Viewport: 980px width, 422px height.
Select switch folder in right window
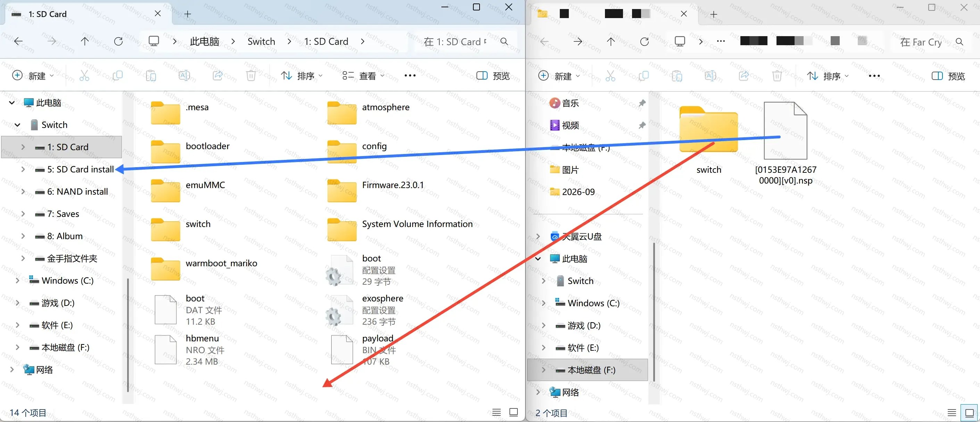(709, 140)
